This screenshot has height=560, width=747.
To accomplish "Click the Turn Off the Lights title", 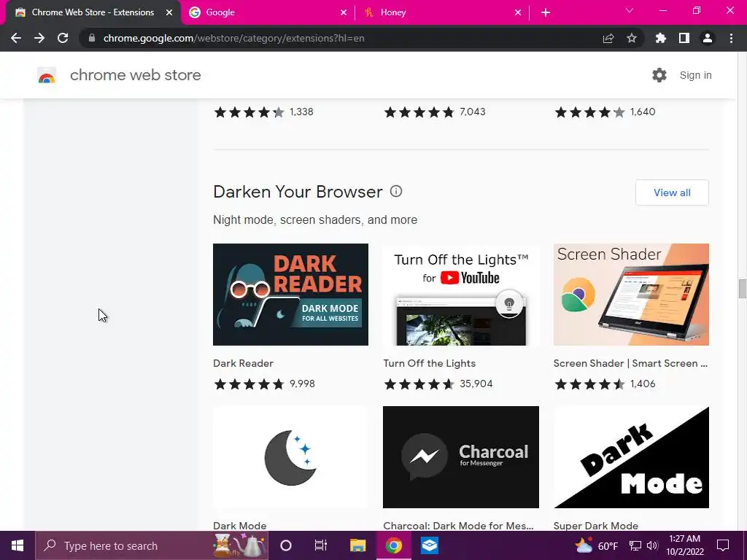I will point(429,363).
